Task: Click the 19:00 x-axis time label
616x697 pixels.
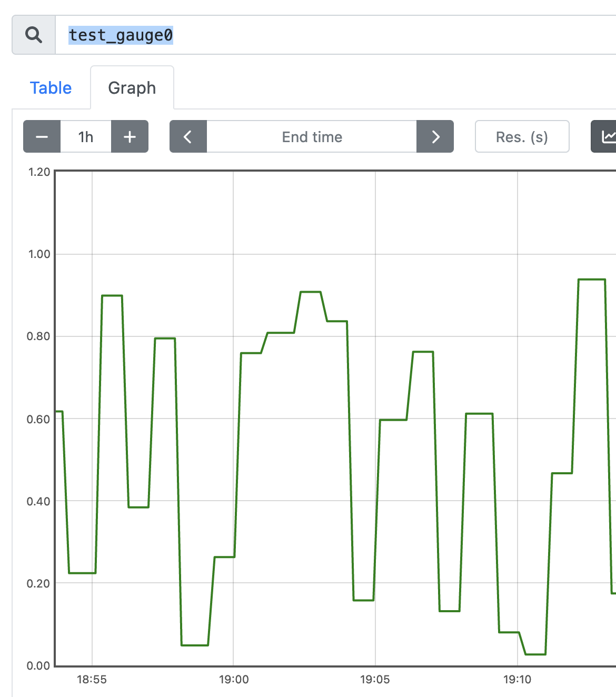Action: (234, 680)
